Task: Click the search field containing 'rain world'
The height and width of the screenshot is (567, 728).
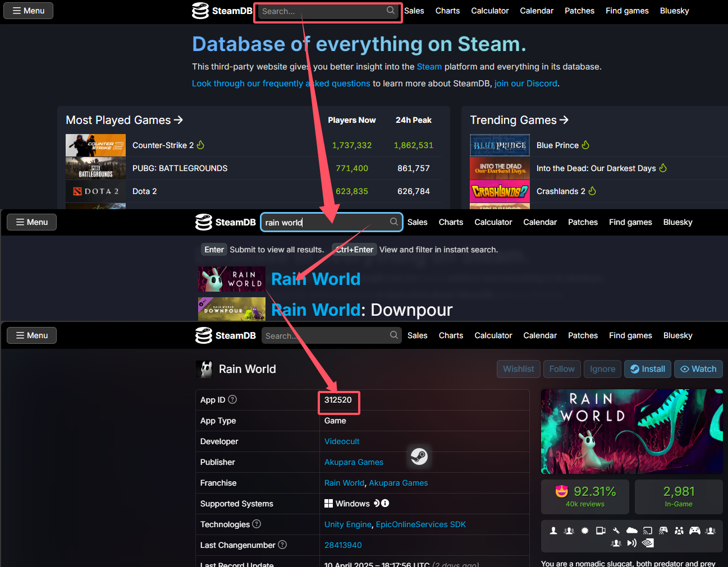Action: (332, 222)
